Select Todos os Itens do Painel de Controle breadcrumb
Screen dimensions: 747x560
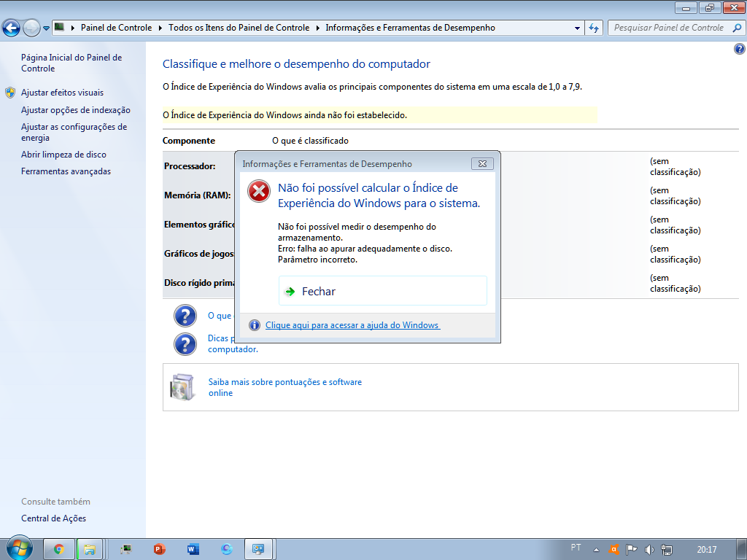[x=239, y=28]
